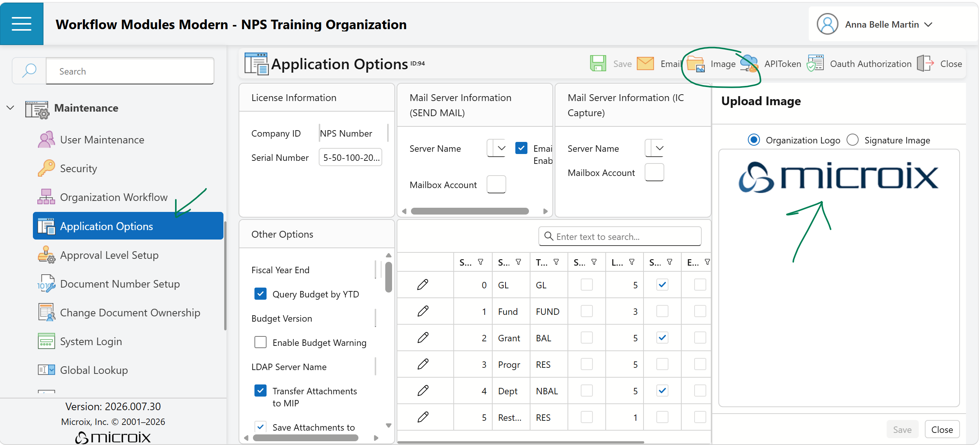Click the Mail Server horizontal scrollbar
Screen dimensions: 980x445
pyautogui.click(x=470, y=211)
